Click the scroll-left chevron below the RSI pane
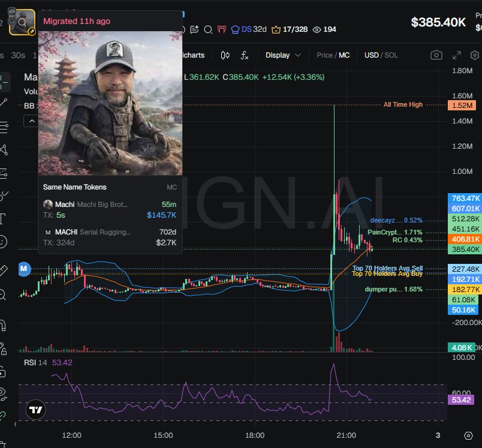The width and height of the screenshot is (482, 448). coord(16,425)
